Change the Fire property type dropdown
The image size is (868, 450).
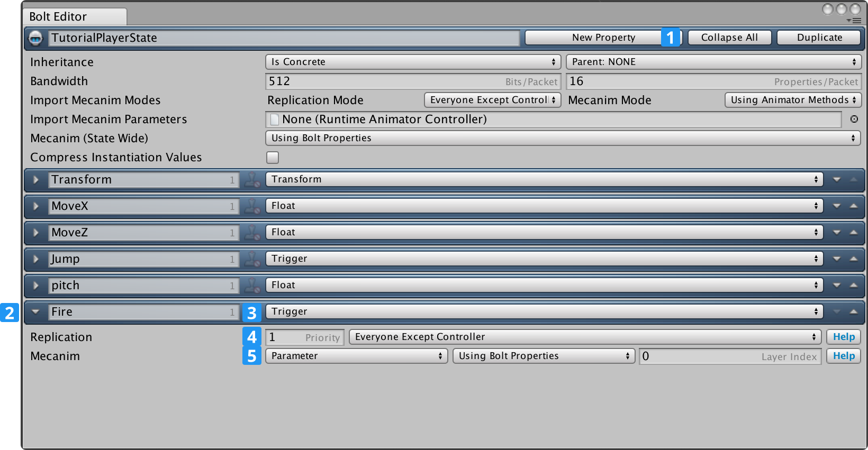pyautogui.click(x=544, y=312)
